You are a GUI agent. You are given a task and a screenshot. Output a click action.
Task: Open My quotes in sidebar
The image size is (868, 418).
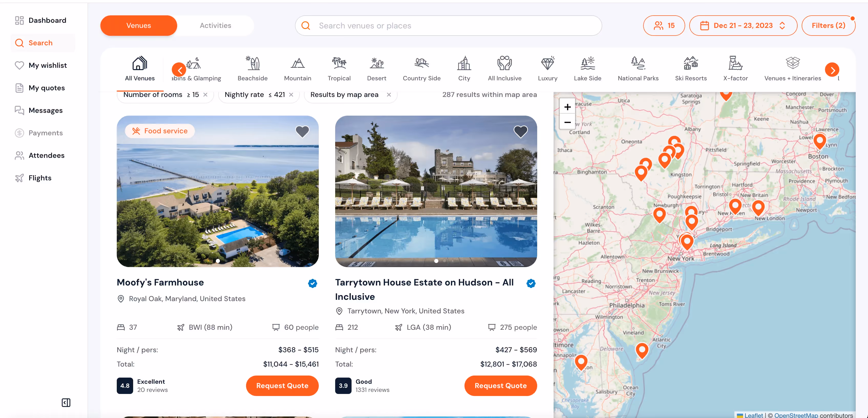tap(47, 88)
